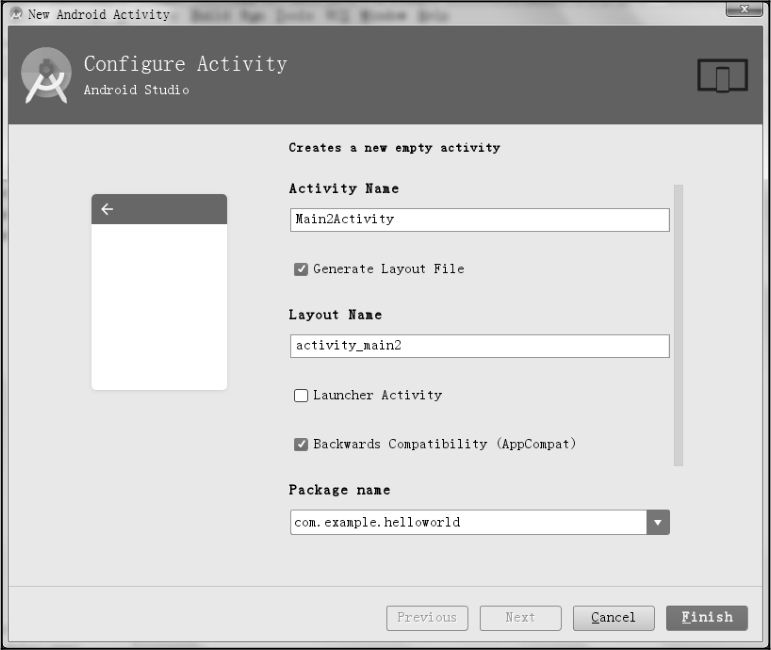The width and height of the screenshot is (771, 650).
Task: Uncheck the Generate Layout File checkbox
Action: [301, 269]
